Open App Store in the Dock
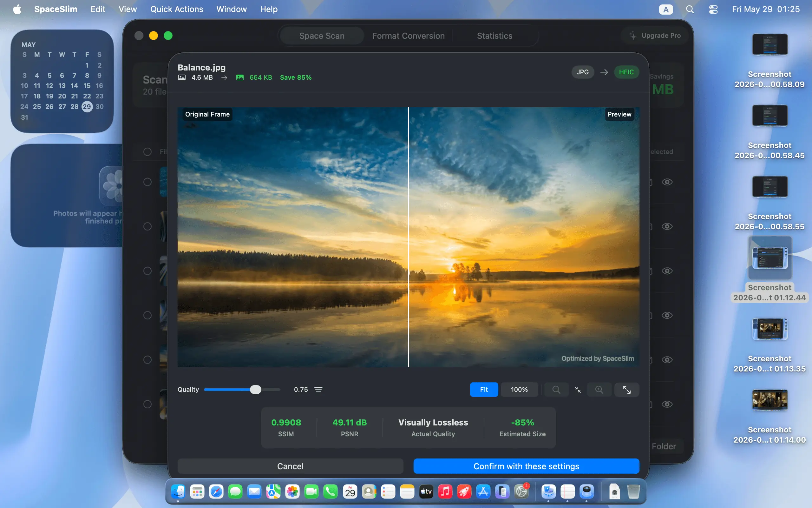 point(483,492)
